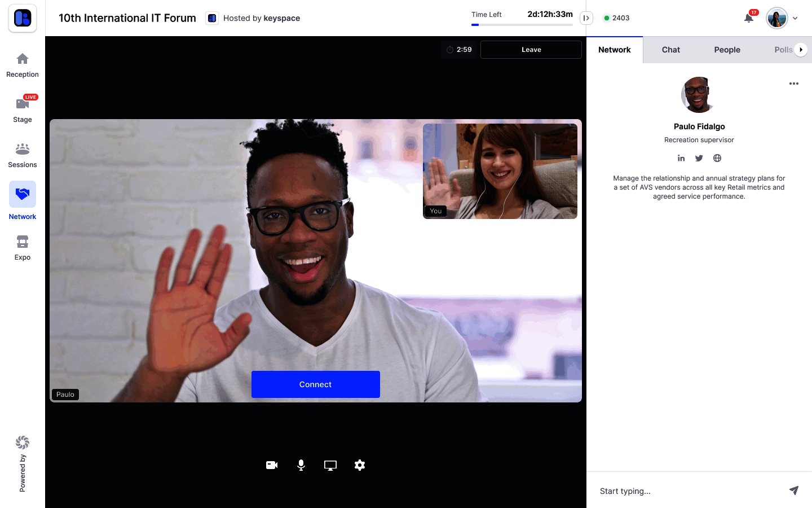812x508 pixels.
Task: Click the Leave button
Action: (531, 50)
